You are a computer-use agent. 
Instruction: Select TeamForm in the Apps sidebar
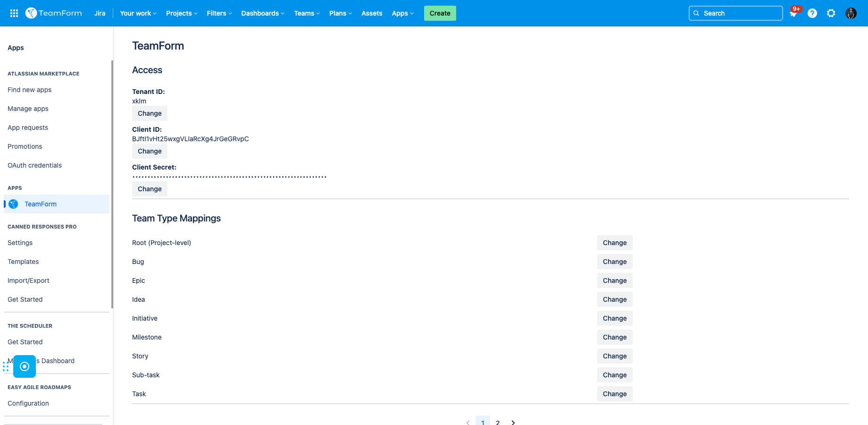pos(57,204)
